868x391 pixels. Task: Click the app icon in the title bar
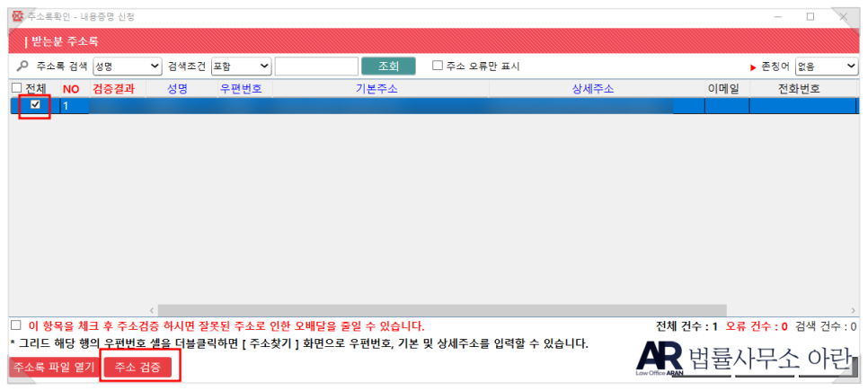(17, 16)
